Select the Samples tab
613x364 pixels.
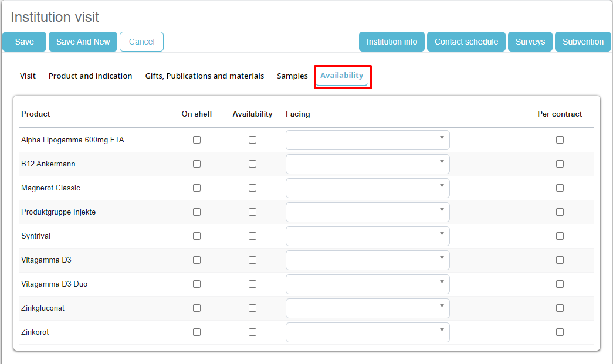coord(292,76)
